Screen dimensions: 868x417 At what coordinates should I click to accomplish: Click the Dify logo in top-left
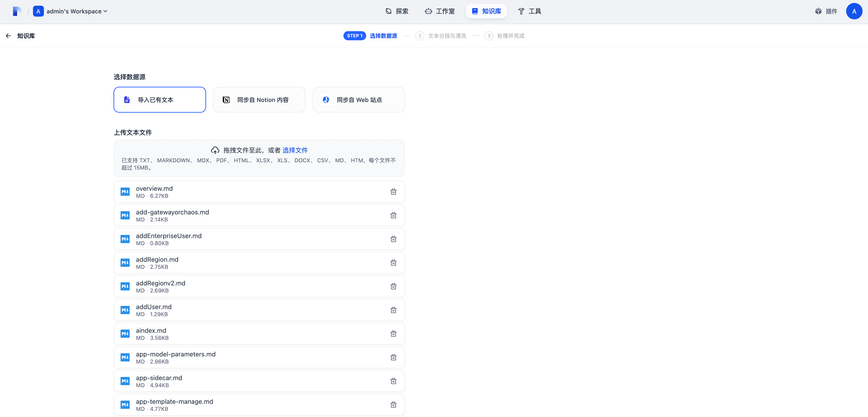click(x=17, y=11)
